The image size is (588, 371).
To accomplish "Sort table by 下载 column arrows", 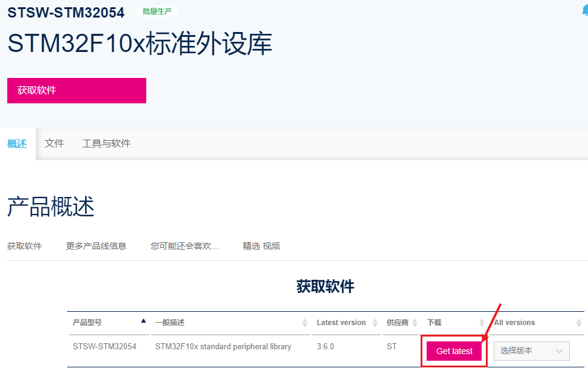I will 482,323.
